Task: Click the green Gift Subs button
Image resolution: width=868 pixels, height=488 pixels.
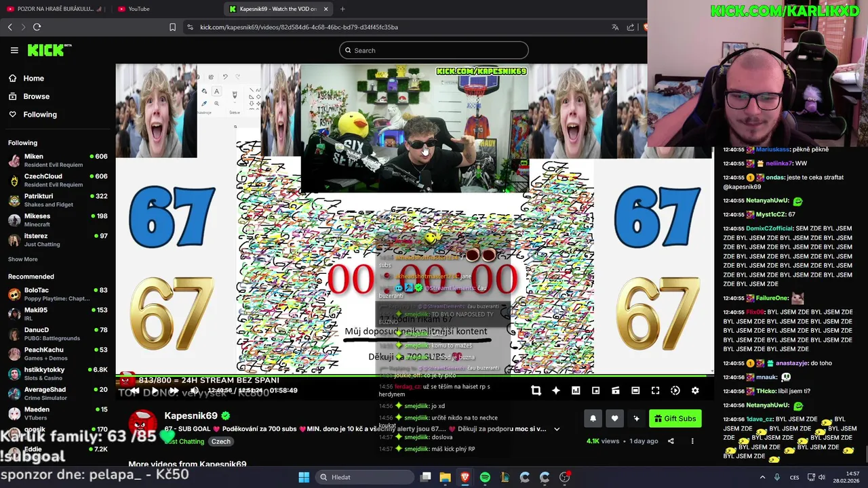Action: coord(675,418)
